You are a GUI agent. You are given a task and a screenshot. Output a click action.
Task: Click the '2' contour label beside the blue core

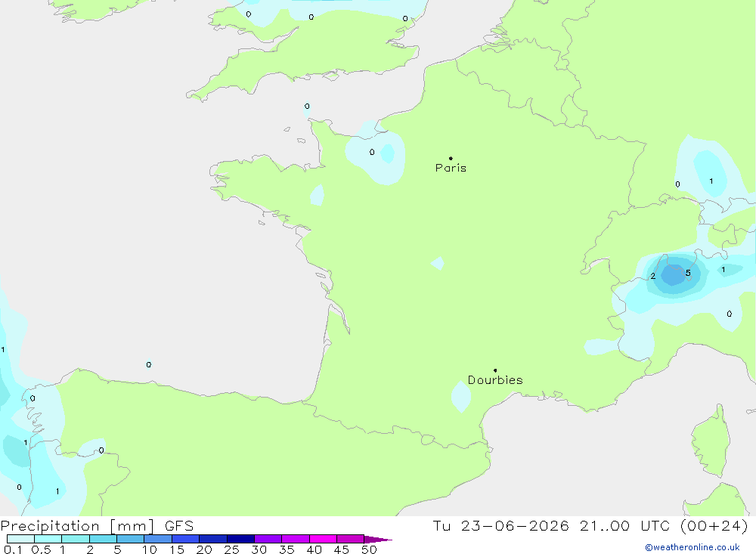click(653, 277)
